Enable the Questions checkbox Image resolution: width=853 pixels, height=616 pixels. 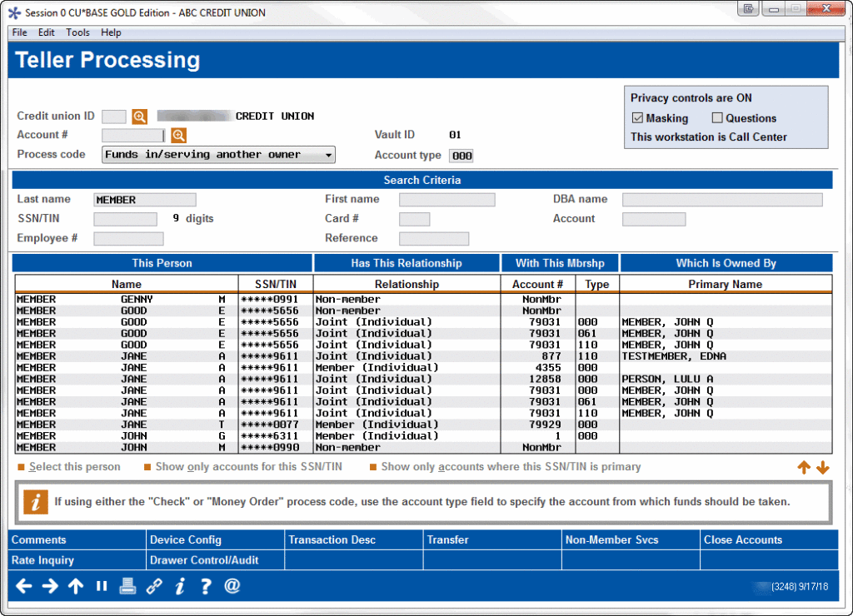tap(717, 118)
